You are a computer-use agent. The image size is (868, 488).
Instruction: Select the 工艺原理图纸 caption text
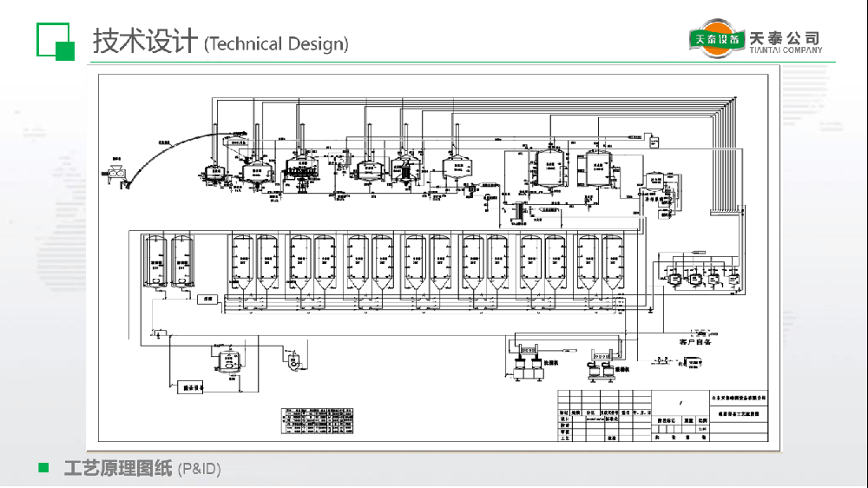[118, 469]
